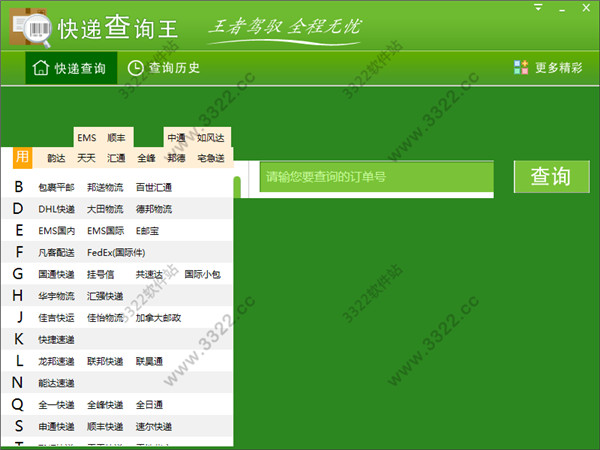The height and width of the screenshot is (450, 600).
Task: Open the 快递查询 home tab
Action: [x=71, y=68]
